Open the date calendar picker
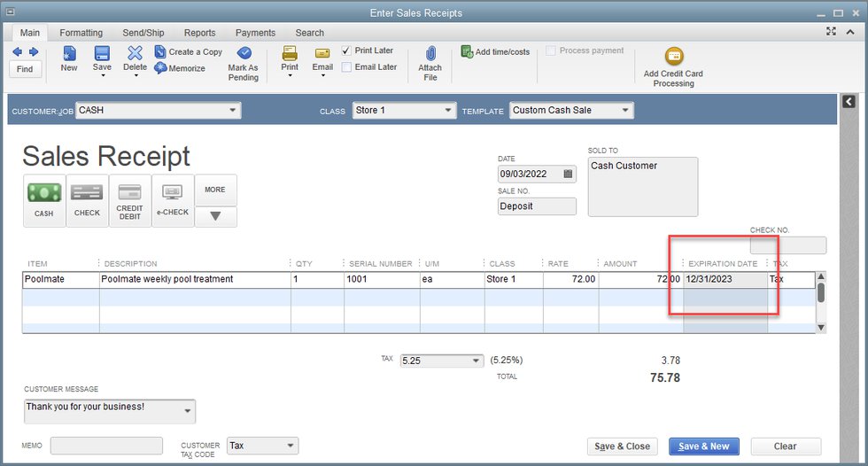 pyautogui.click(x=568, y=175)
